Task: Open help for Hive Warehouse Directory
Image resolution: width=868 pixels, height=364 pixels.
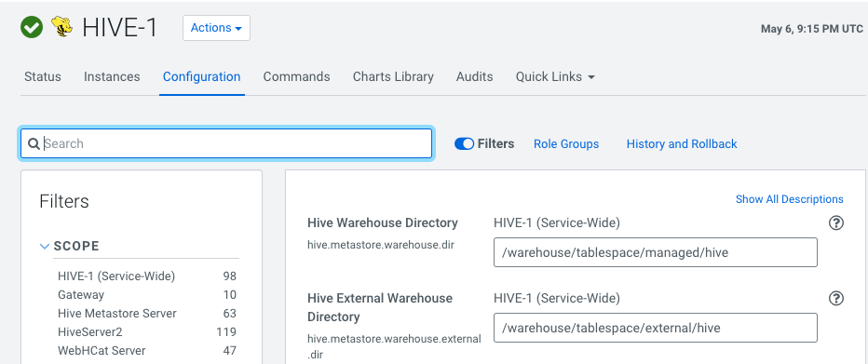Action: point(836,222)
